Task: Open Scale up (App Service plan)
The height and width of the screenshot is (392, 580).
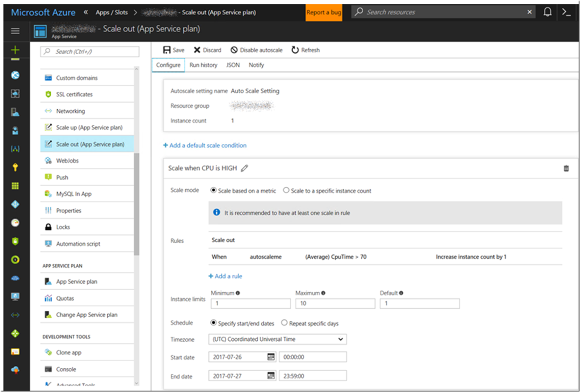Action: [87, 127]
